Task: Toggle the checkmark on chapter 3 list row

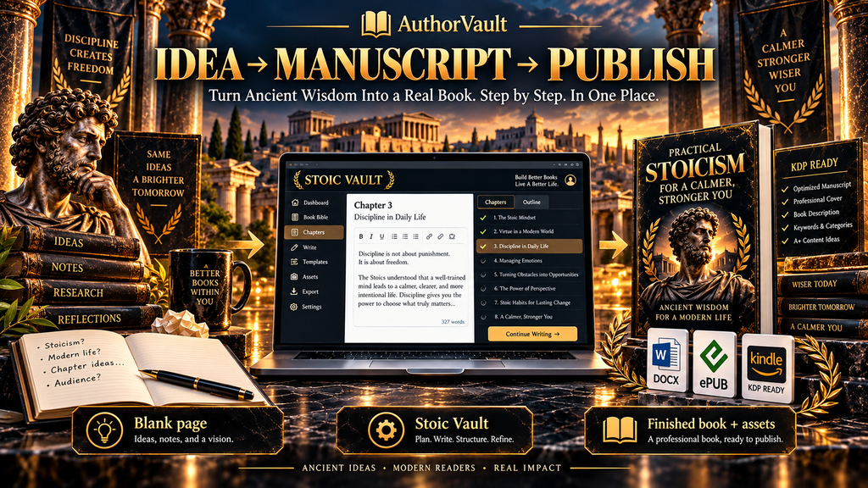Action: [x=483, y=247]
